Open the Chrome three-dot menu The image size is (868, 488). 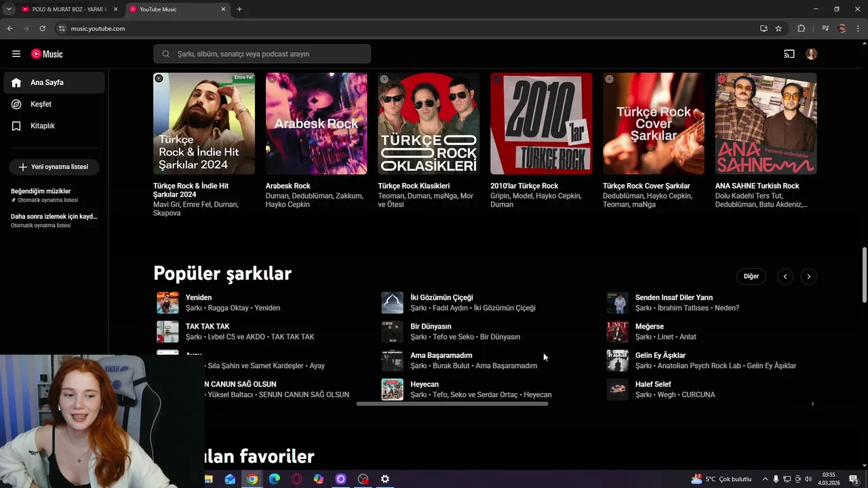tap(858, 28)
